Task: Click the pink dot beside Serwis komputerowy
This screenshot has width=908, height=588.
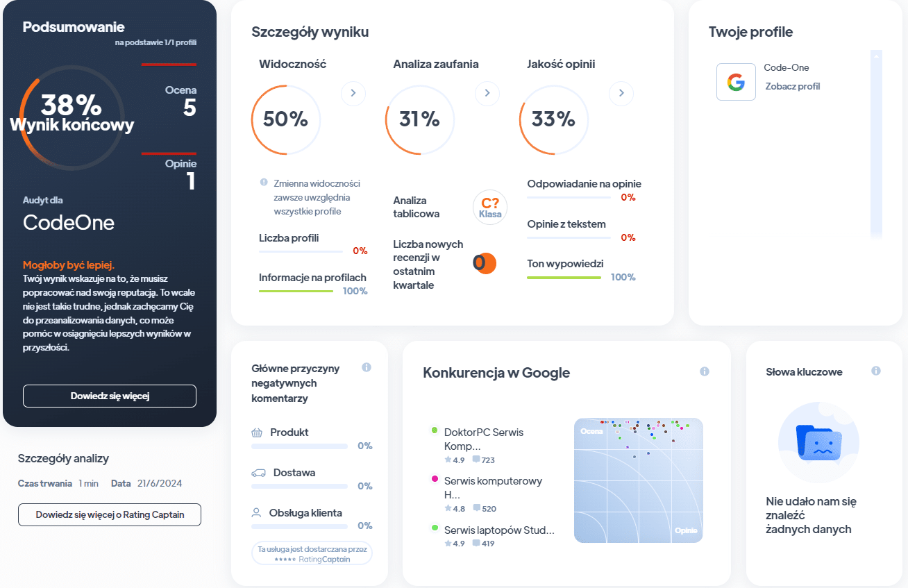Action: (435, 479)
